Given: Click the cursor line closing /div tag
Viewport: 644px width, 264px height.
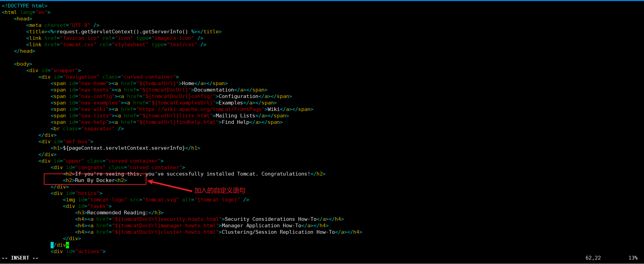Looking at the screenshot, I should (60, 245).
